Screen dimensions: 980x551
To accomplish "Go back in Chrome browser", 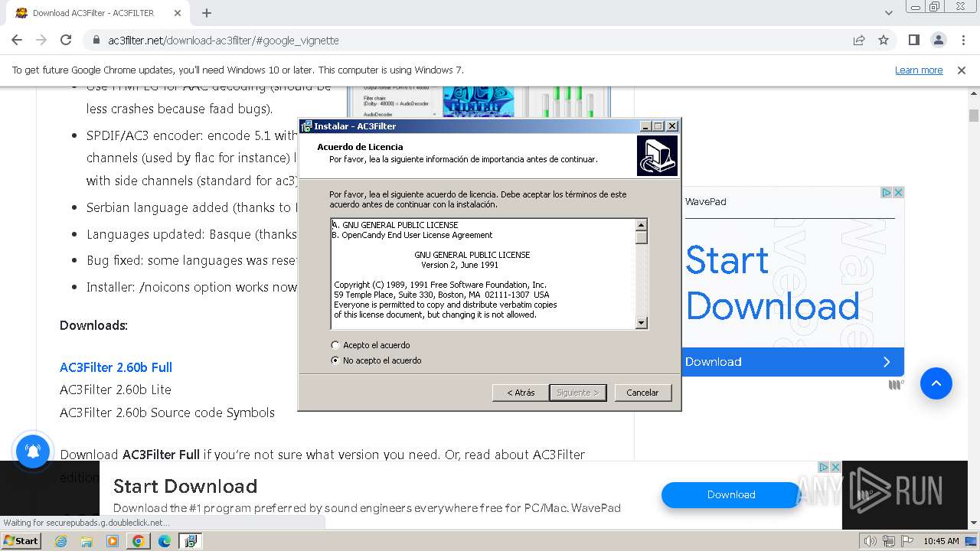I will tap(17, 40).
